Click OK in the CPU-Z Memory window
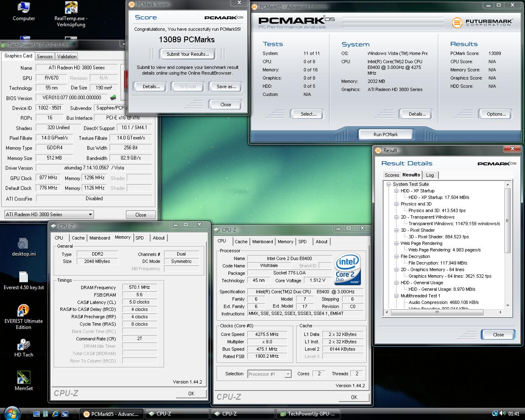Screen dimensions: 525x420 (x=192, y=393)
